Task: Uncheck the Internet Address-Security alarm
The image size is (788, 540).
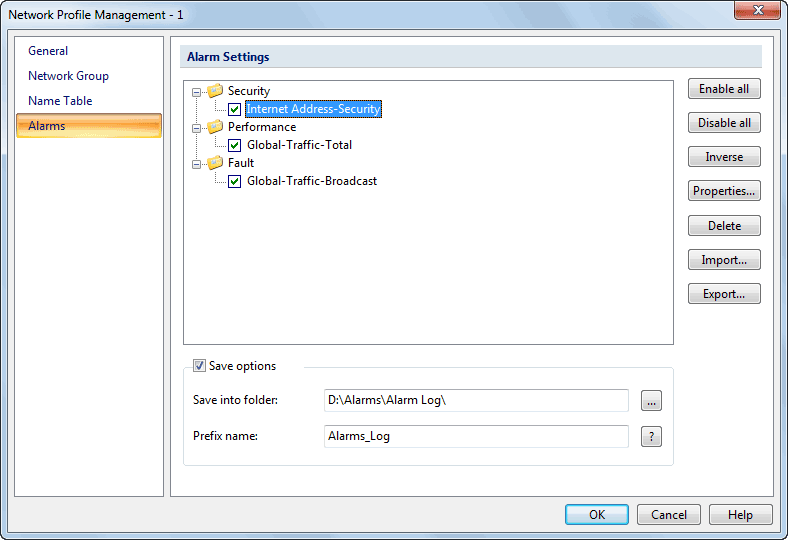Action: [x=235, y=109]
